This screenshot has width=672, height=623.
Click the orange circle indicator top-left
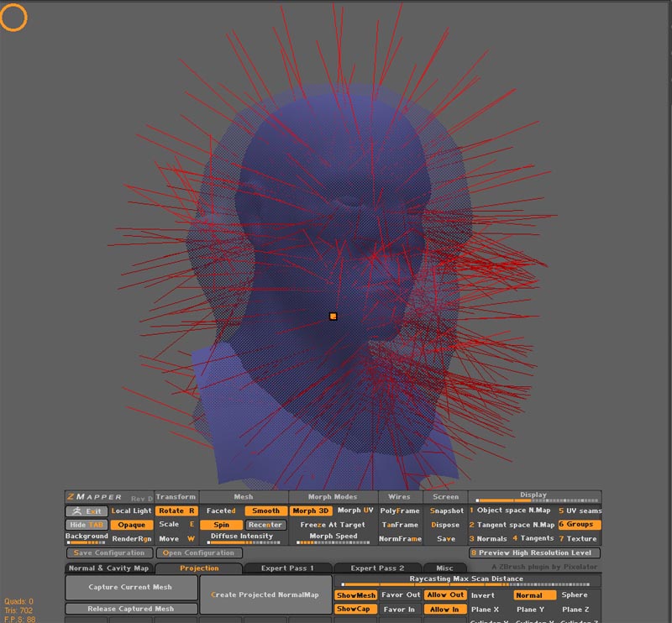click(15, 16)
